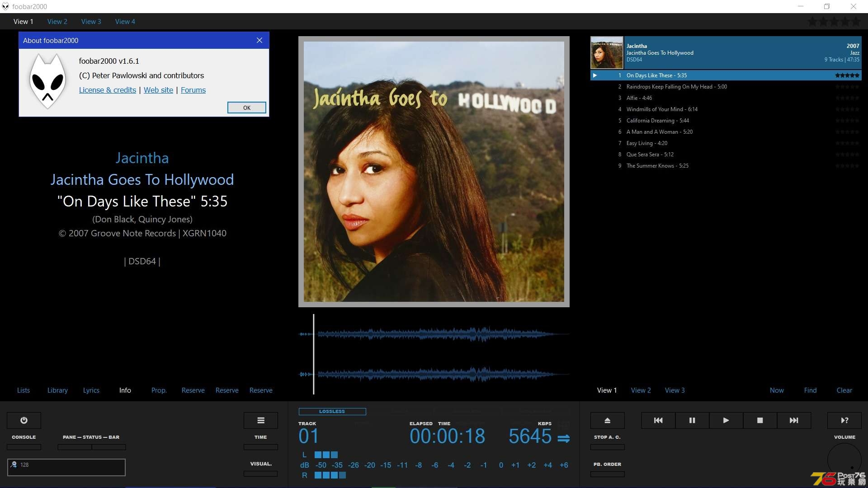Click the Clear button under the playlist

click(x=844, y=390)
